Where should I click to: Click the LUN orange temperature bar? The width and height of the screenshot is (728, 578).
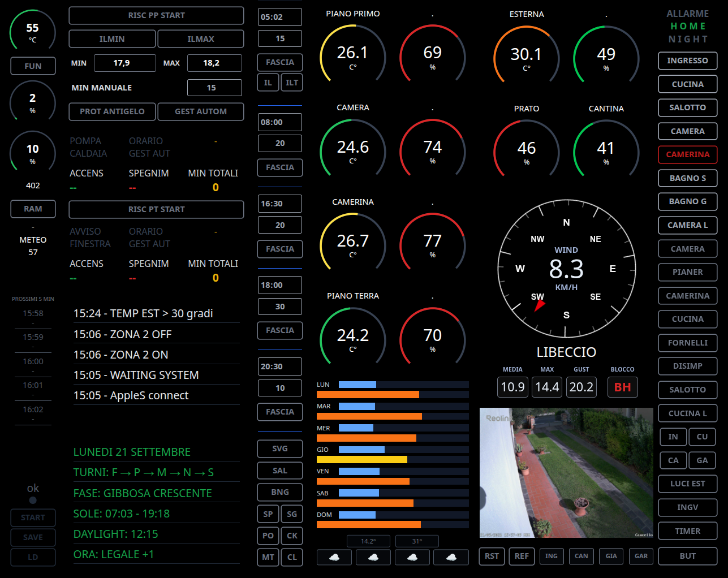click(x=368, y=394)
